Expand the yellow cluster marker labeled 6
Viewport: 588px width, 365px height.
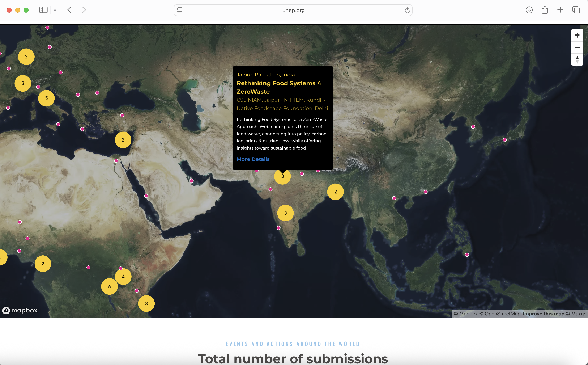110,286
